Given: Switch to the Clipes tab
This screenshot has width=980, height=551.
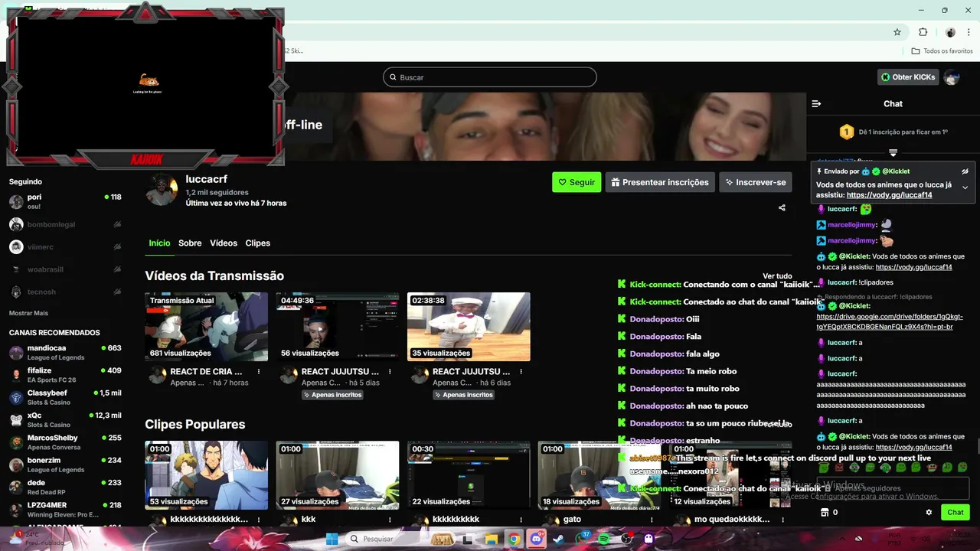Looking at the screenshot, I should (x=258, y=243).
